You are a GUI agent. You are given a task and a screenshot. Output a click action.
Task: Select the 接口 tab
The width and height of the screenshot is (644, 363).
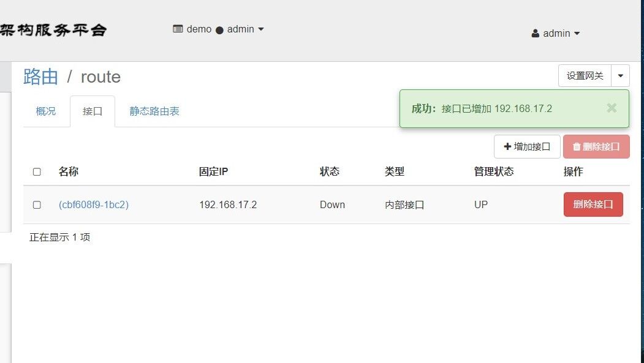tap(93, 111)
